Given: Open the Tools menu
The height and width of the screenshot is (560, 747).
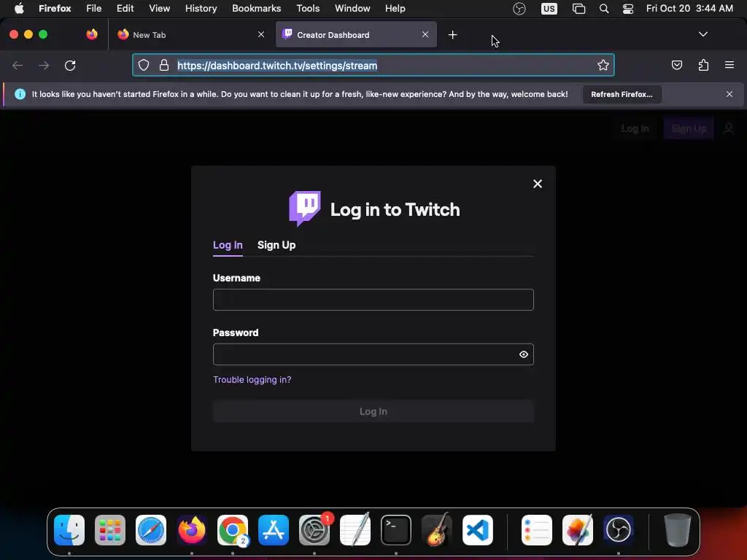Looking at the screenshot, I should tap(308, 9).
